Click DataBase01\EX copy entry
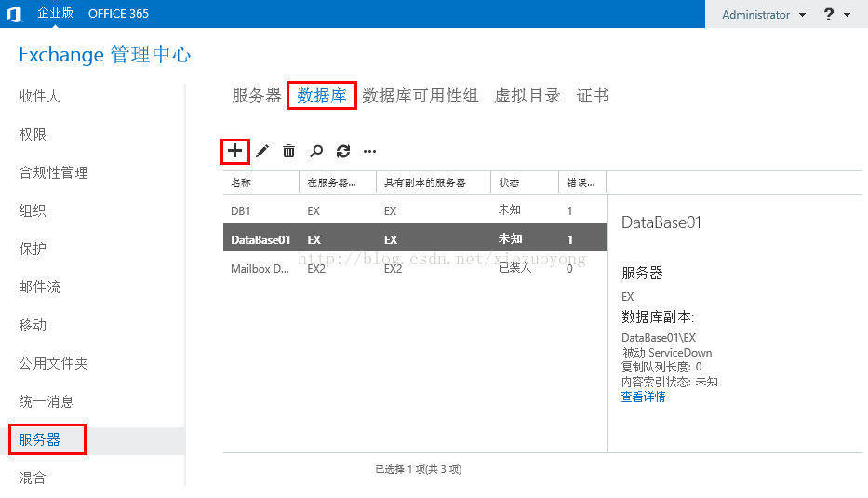The image size is (868, 498). click(659, 337)
